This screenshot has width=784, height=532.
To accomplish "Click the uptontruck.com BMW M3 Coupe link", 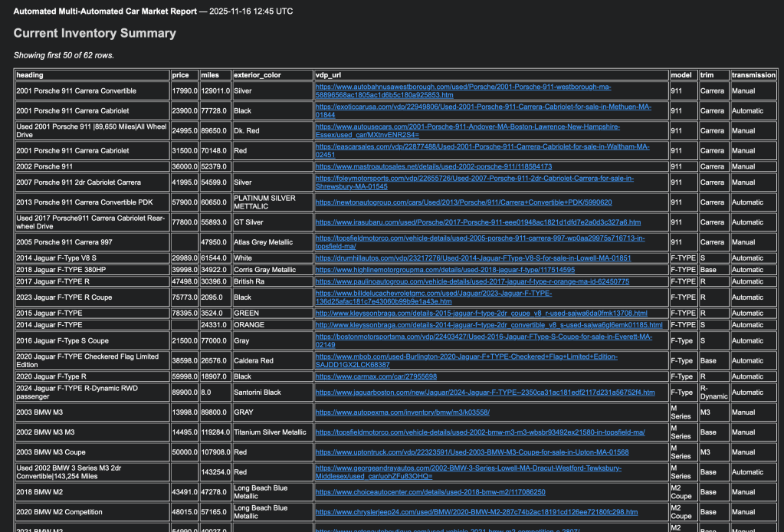I will 471,452.
